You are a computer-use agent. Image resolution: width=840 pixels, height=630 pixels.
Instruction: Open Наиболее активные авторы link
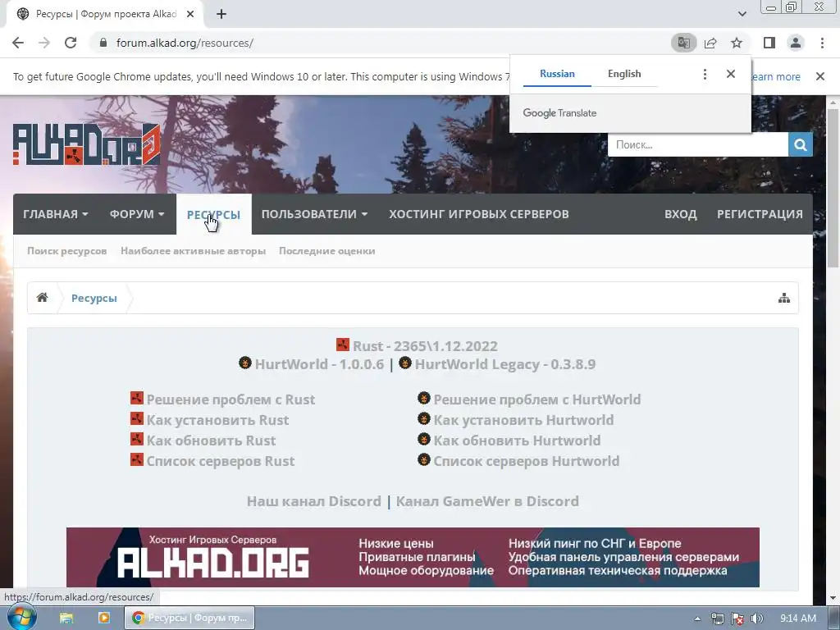tap(193, 251)
